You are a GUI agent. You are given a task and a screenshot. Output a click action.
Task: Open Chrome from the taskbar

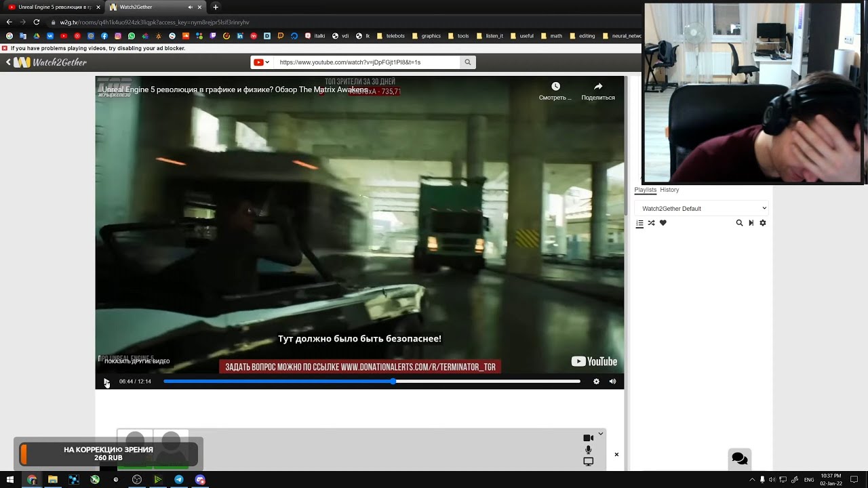(x=32, y=480)
